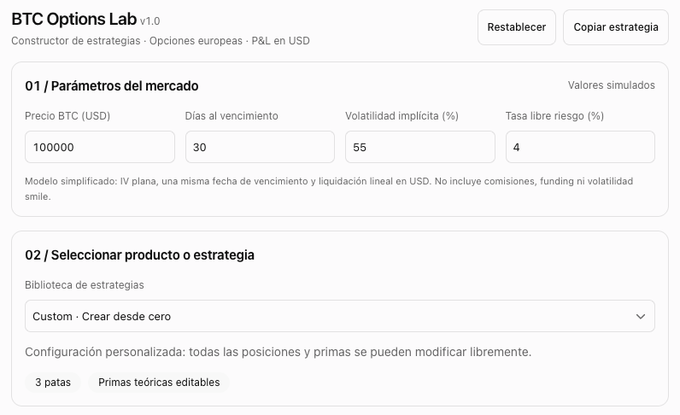This screenshot has height=415, width=680.
Task: Select the Tasa libre riesgo (%) input
Action: [580, 147]
